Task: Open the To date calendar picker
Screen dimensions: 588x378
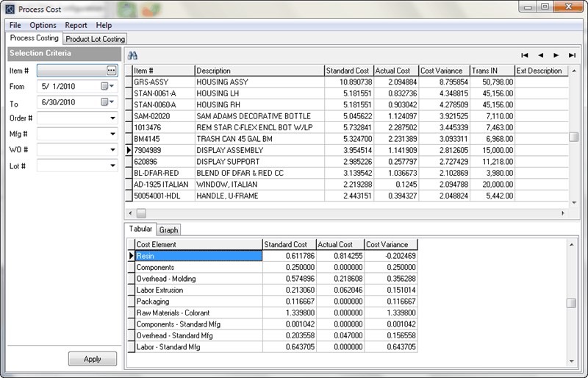Action: pos(107,104)
